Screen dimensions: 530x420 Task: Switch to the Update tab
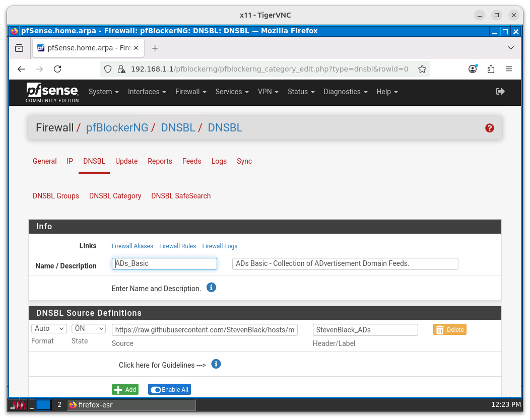(126, 161)
